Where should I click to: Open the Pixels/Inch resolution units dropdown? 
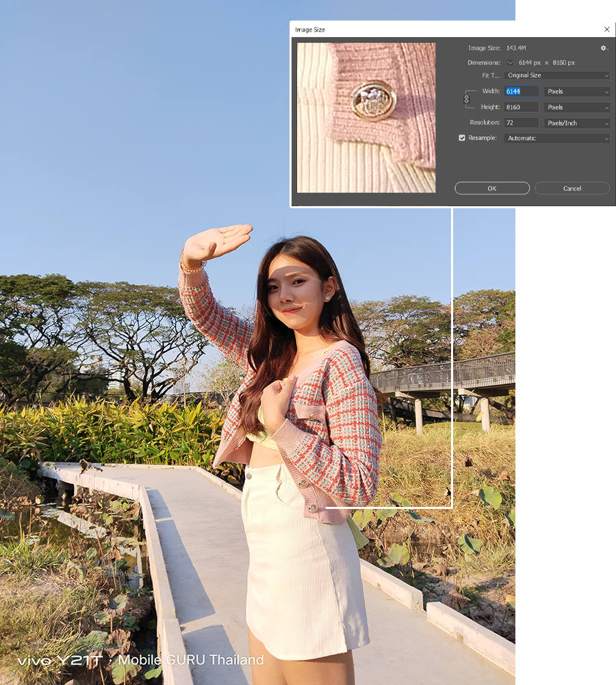coord(577,123)
